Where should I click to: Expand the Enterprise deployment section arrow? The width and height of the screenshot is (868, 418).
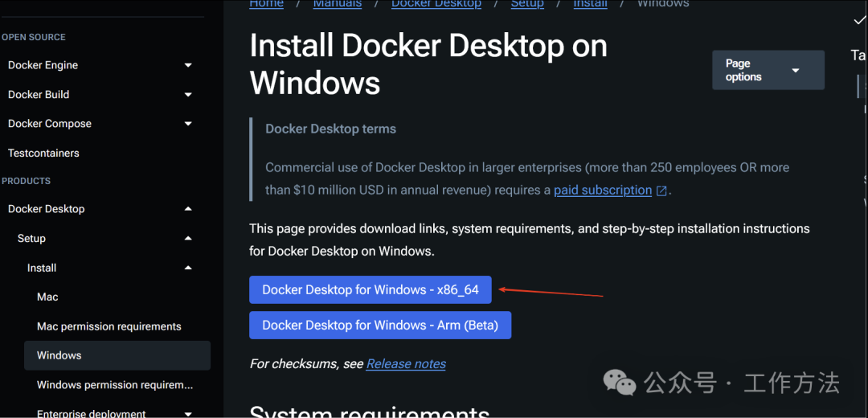pyautogui.click(x=188, y=413)
